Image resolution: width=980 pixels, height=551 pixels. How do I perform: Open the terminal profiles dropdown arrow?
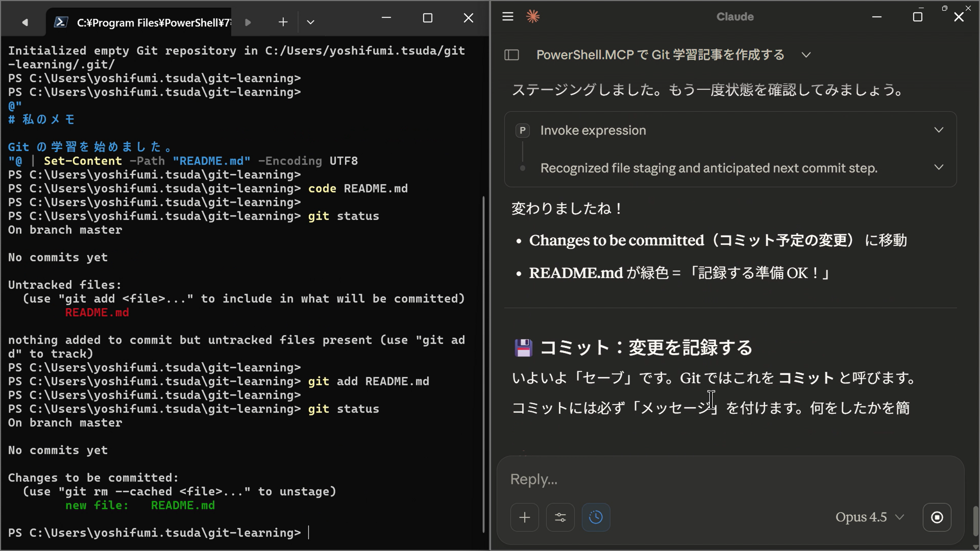pyautogui.click(x=310, y=22)
